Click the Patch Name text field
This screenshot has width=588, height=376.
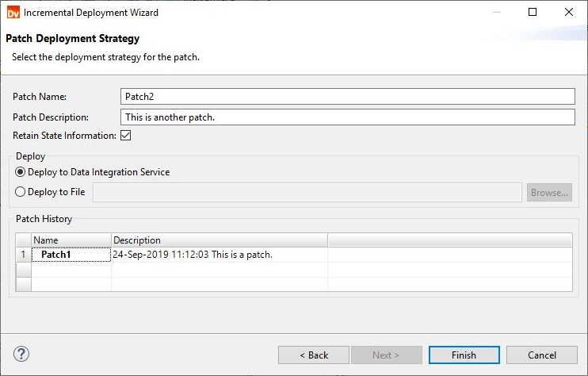tap(348, 97)
